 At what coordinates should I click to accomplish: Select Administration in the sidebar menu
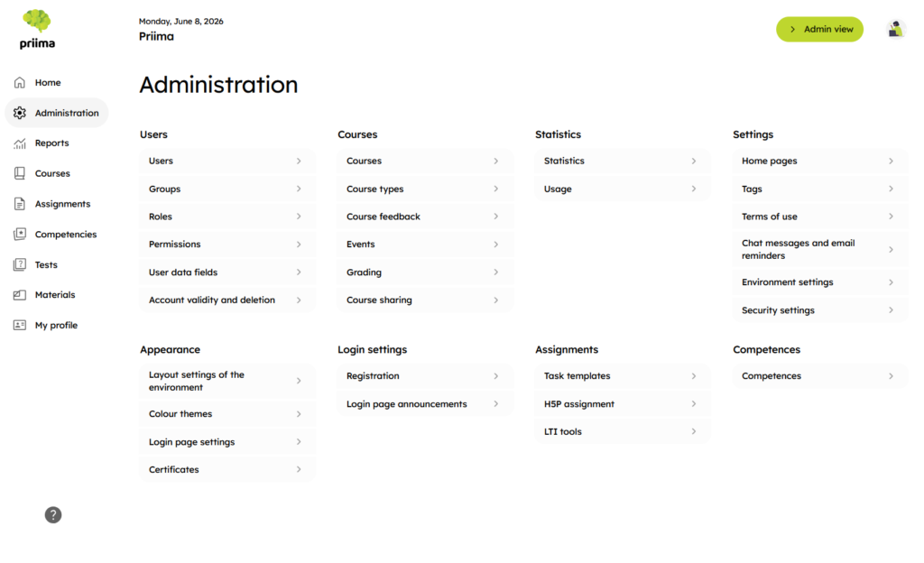coord(57,113)
